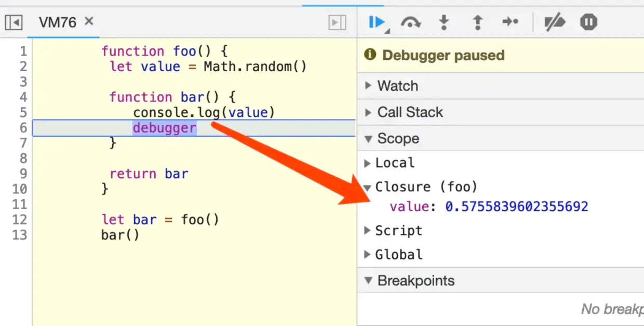Click the 'value' property name in Closure
Screen dimensions: 644x326
[x=409, y=206]
